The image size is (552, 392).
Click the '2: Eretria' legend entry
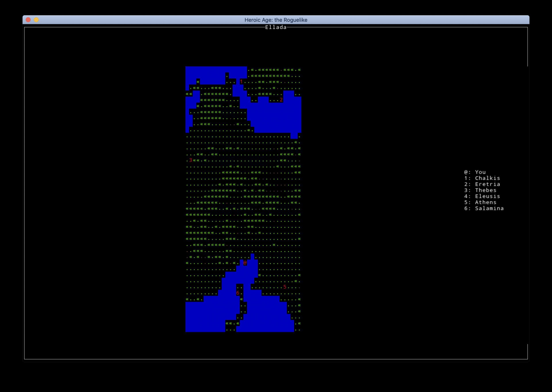482,184
